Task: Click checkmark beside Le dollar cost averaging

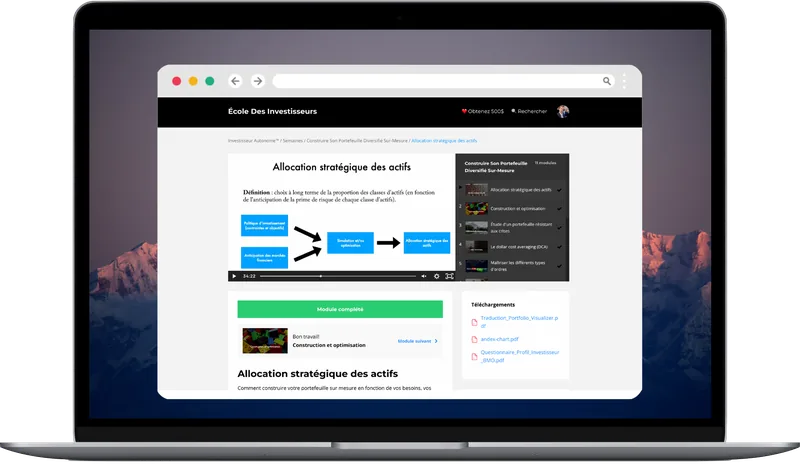Action: pos(559,247)
